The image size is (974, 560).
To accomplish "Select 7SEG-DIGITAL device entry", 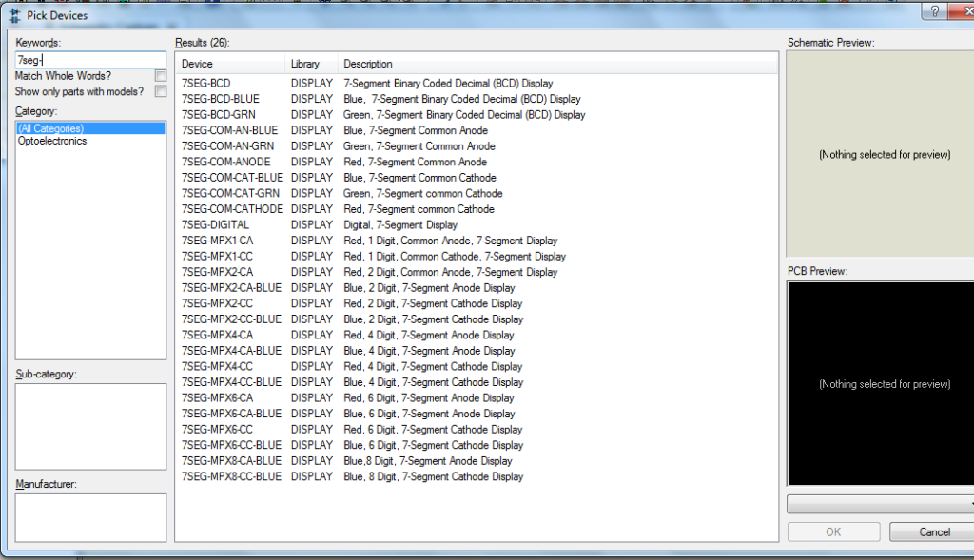I will point(215,224).
